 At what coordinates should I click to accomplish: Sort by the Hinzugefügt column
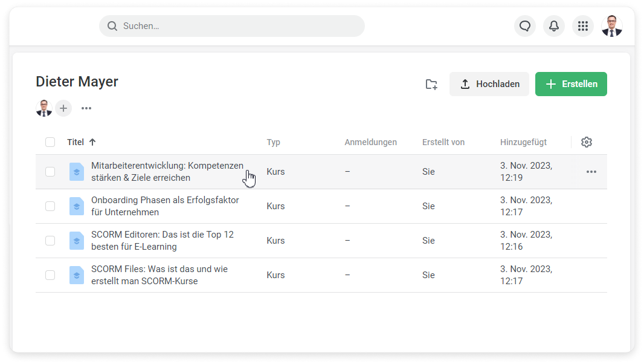coord(523,142)
